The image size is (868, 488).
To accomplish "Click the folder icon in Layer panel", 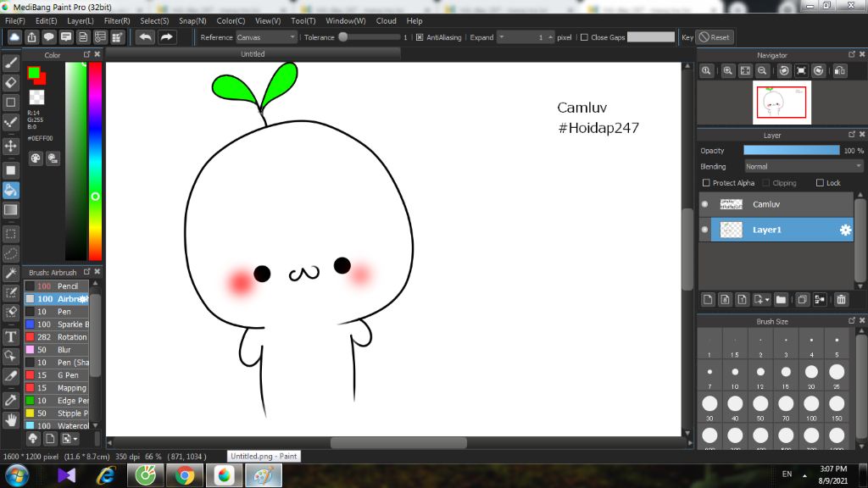I will [781, 299].
